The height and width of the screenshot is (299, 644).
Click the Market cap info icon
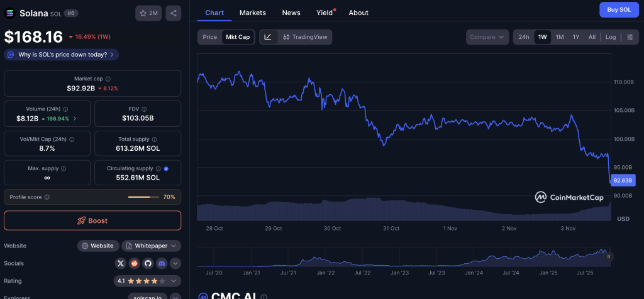(108, 79)
